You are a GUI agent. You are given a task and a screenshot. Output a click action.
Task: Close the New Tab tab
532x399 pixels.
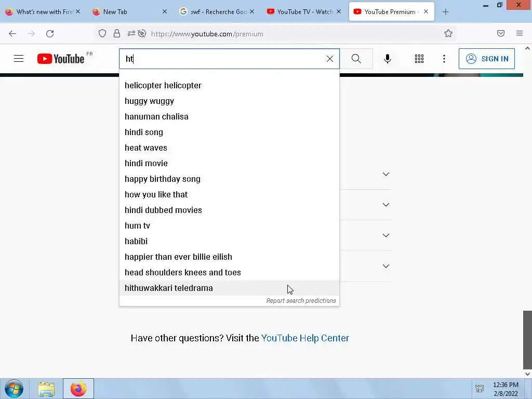(x=165, y=11)
